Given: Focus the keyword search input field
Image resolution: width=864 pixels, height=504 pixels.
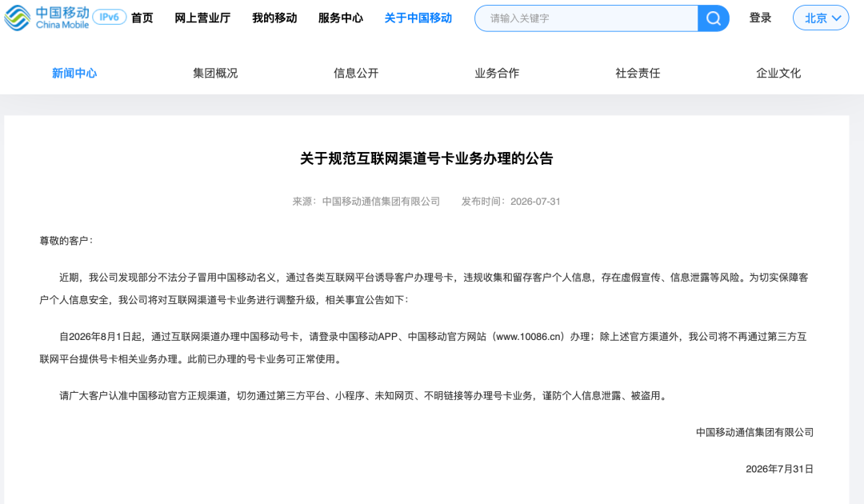Looking at the screenshot, I should point(587,18).
